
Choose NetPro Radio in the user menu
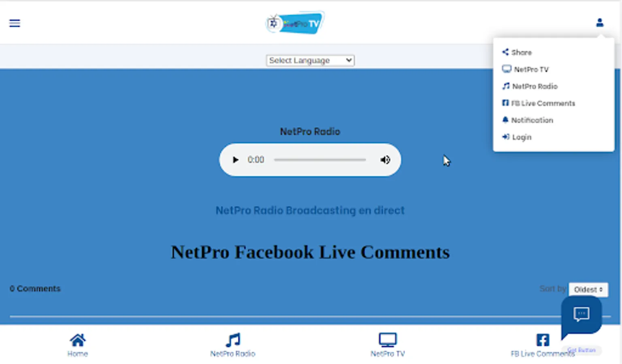(535, 86)
